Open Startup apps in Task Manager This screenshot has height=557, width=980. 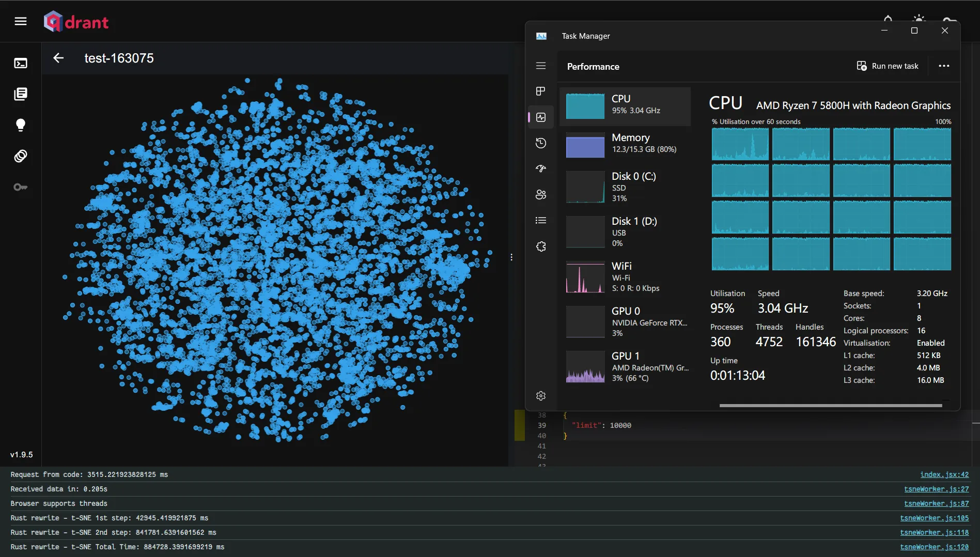pos(540,168)
